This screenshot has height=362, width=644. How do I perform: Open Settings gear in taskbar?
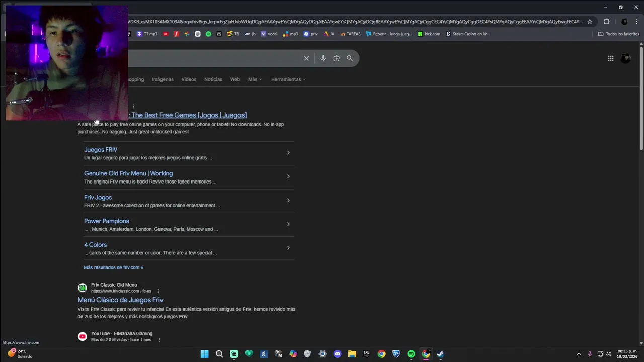click(x=323, y=354)
